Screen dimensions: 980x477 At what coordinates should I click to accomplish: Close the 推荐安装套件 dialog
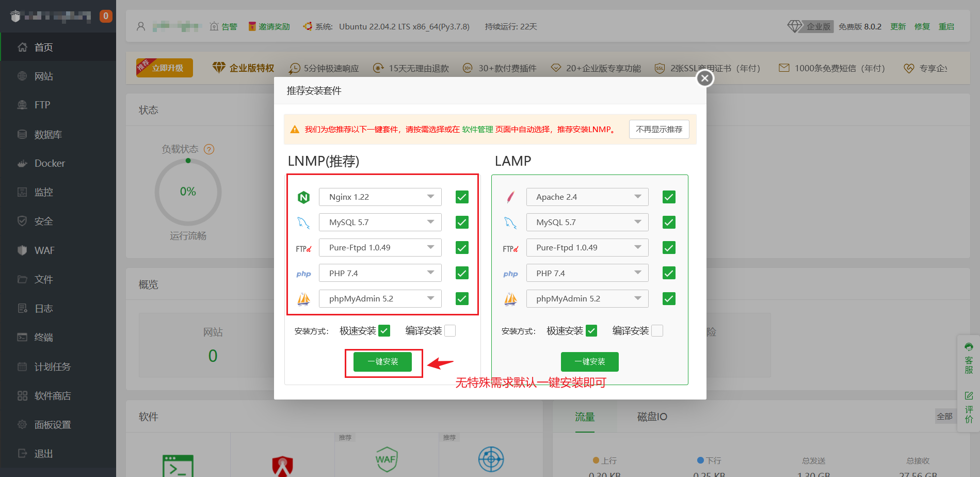point(705,78)
